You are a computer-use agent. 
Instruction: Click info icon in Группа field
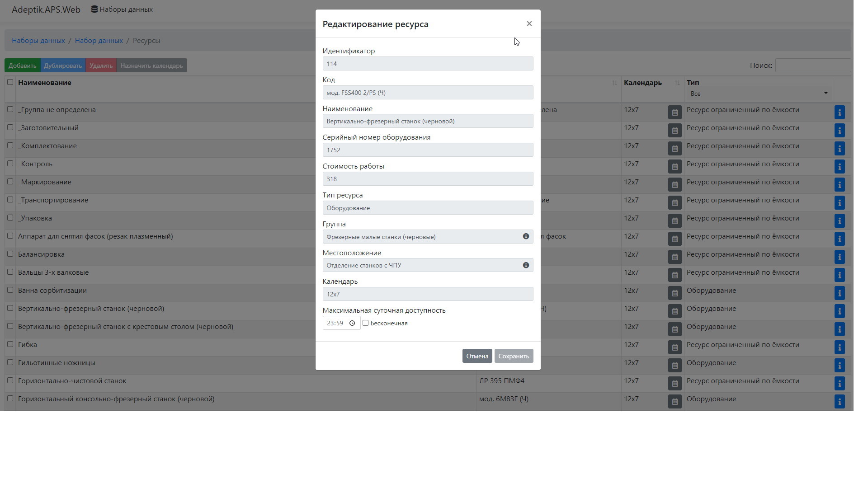526,236
